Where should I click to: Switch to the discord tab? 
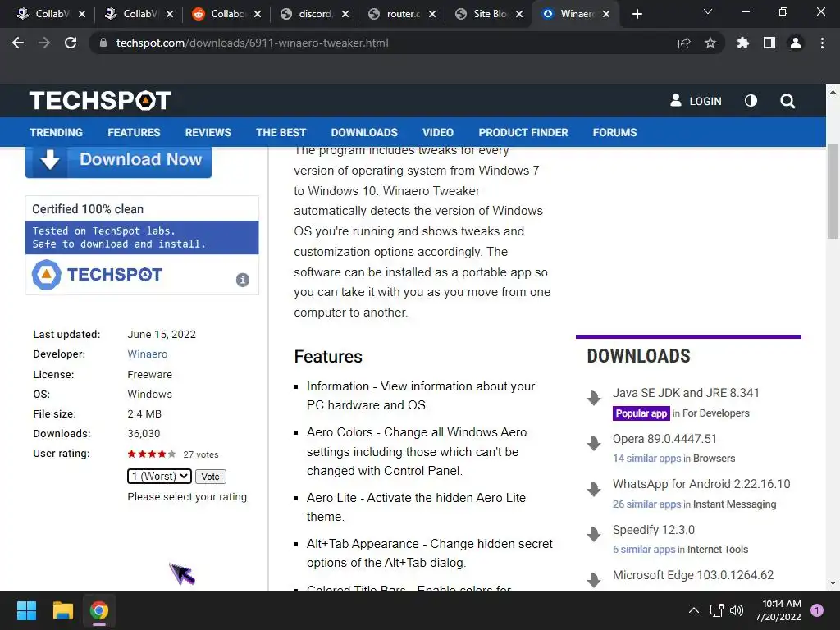pyautogui.click(x=316, y=14)
